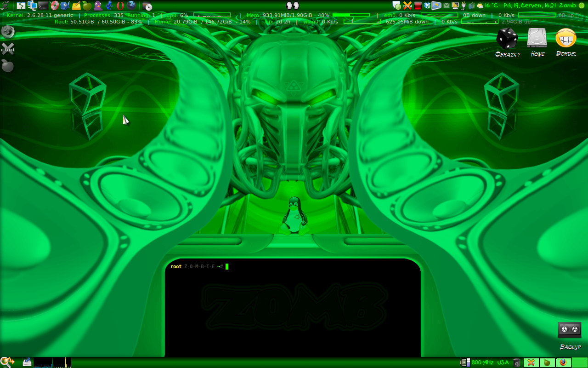Screen dimensions: 588x368
Task: Open weather applet showing 16 °C
Action: pyautogui.click(x=487, y=6)
